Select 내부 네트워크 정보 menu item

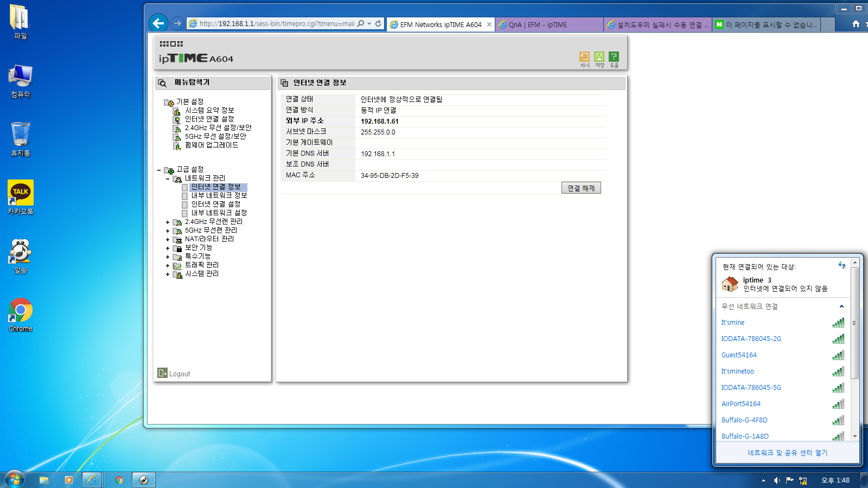(x=219, y=195)
